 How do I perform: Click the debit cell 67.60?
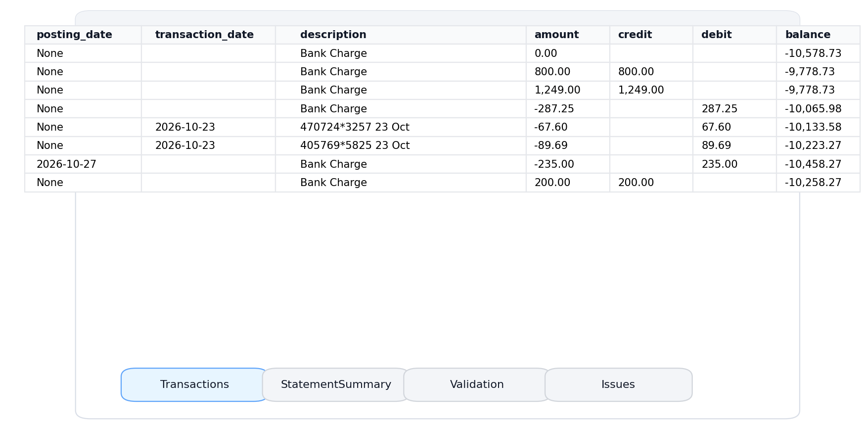[x=734, y=127]
